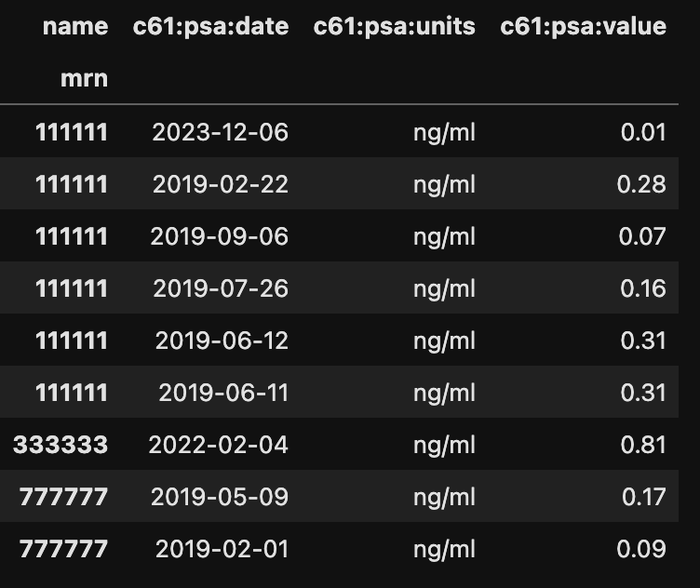
Task: Click the 2022-02-04 date cell
Action: click(x=219, y=445)
